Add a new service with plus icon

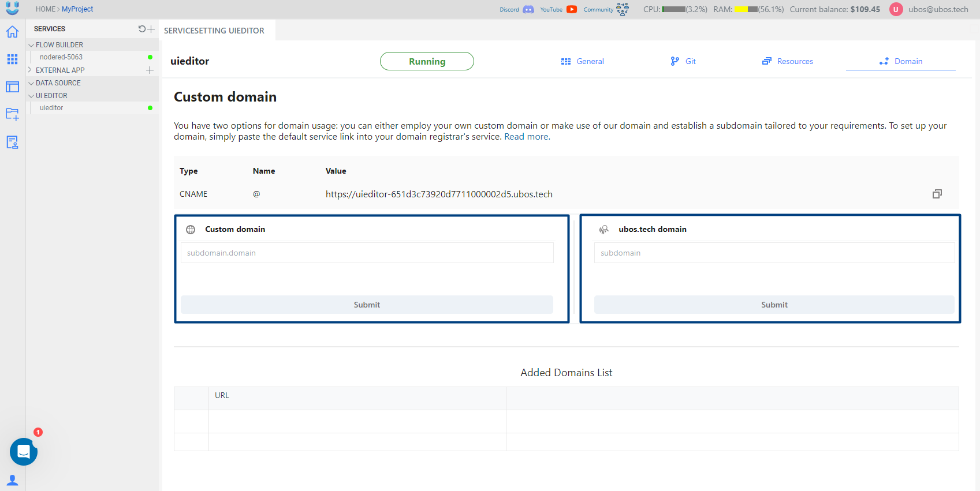coord(151,29)
